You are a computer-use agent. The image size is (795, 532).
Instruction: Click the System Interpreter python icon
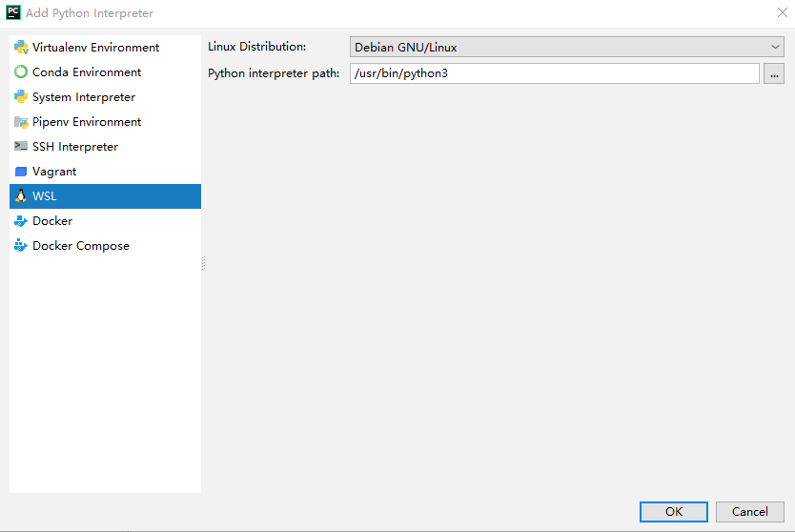(21, 97)
